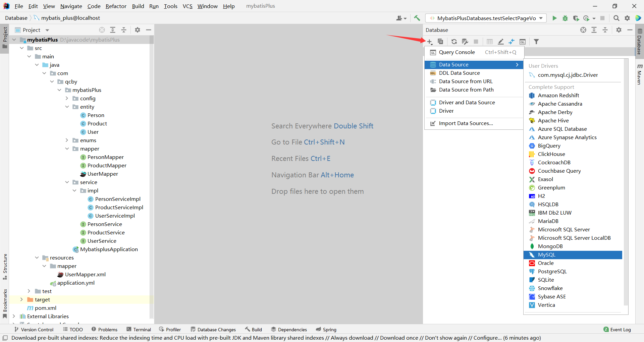Open the Query Console toolbar icon
Screen dimensions: 644x342
[x=523, y=42]
